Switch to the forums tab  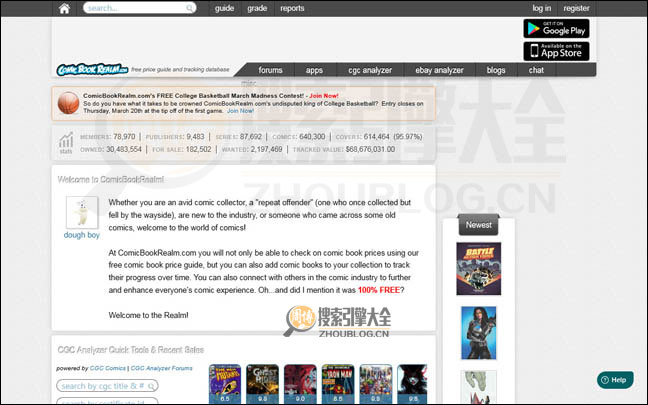[270, 70]
